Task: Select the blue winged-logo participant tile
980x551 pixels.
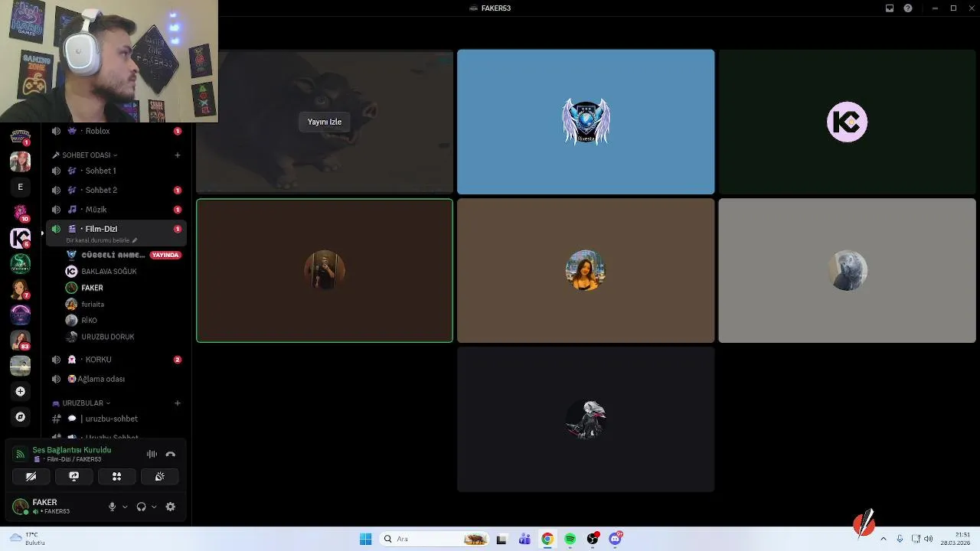Action: click(x=586, y=122)
